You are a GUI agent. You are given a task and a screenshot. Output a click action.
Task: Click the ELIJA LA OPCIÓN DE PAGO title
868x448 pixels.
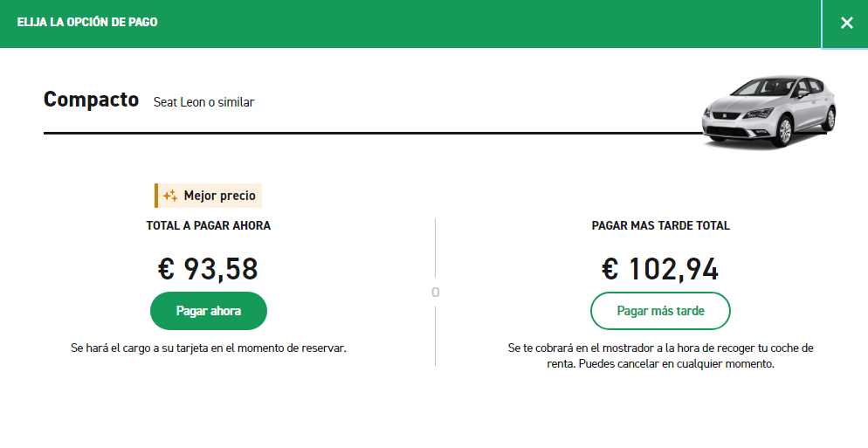[87, 22]
